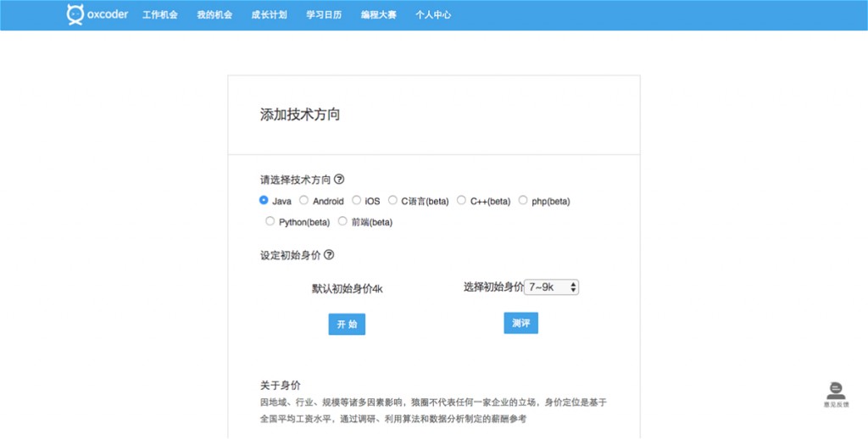The height and width of the screenshot is (439, 868).
Task: Open the 7~9k initial salary dropdown
Action: (551, 287)
